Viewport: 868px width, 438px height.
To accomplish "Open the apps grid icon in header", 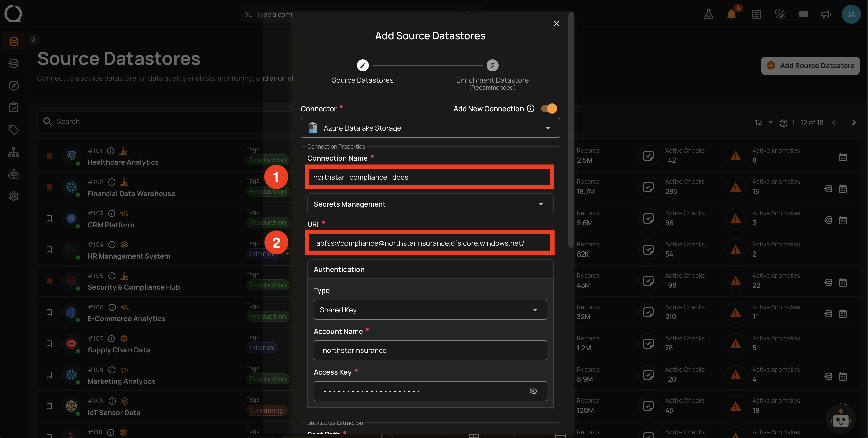I will [803, 14].
